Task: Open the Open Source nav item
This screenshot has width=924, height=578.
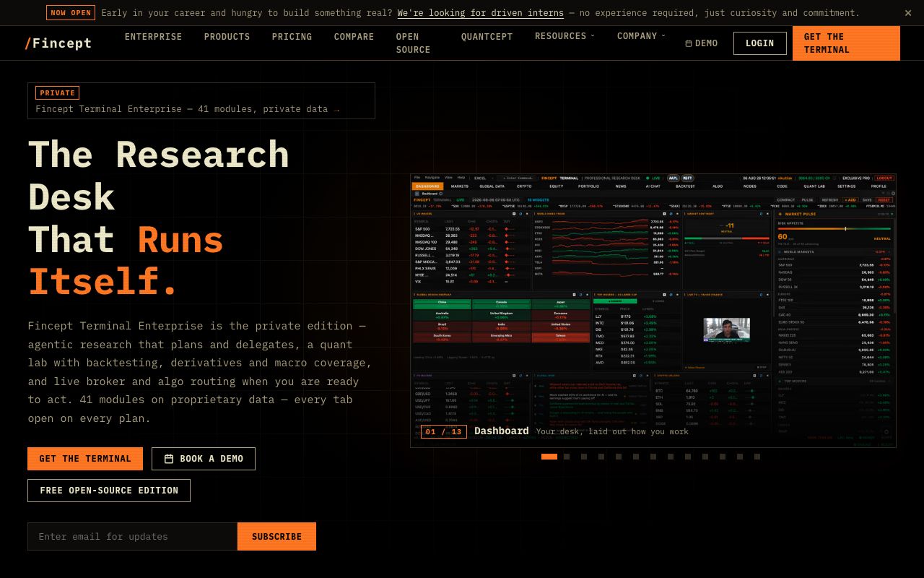Action: click(x=413, y=43)
